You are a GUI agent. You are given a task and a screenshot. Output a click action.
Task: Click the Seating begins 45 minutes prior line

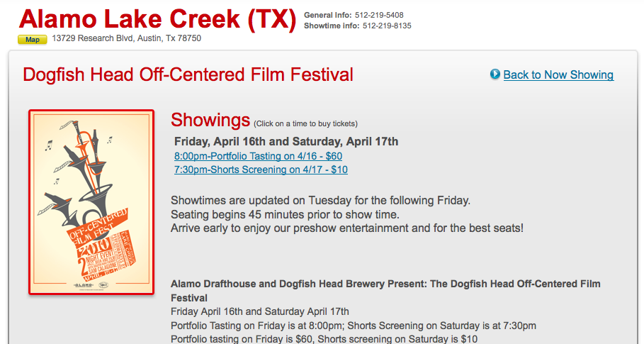(285, 214)
